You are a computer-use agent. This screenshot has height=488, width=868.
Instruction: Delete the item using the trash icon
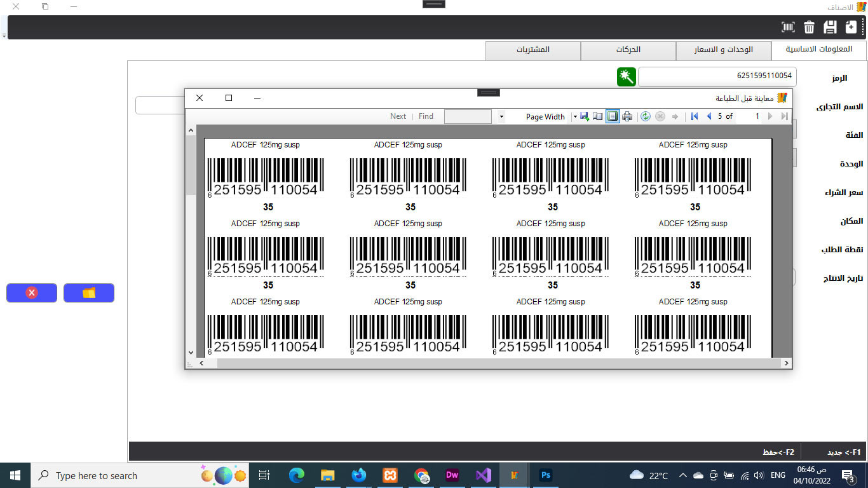coord(809,27)
